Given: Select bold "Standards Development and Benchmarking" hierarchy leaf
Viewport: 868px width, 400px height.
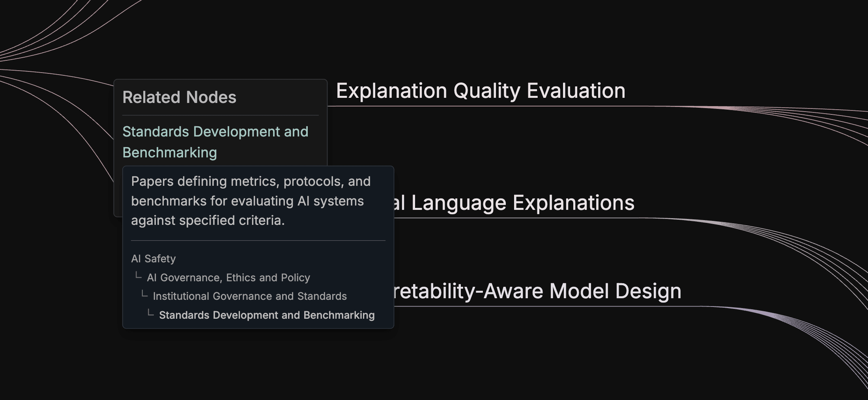Looking at the screenshot, I should point(267,315).
